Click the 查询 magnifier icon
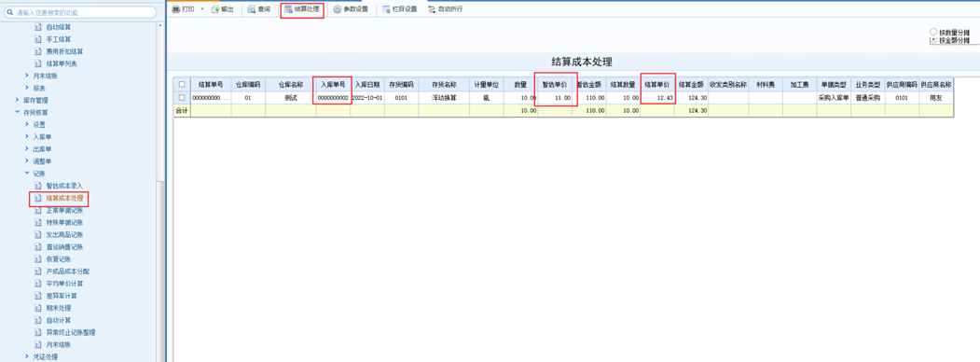The image size is (980, 362). (x=251, y=9)
